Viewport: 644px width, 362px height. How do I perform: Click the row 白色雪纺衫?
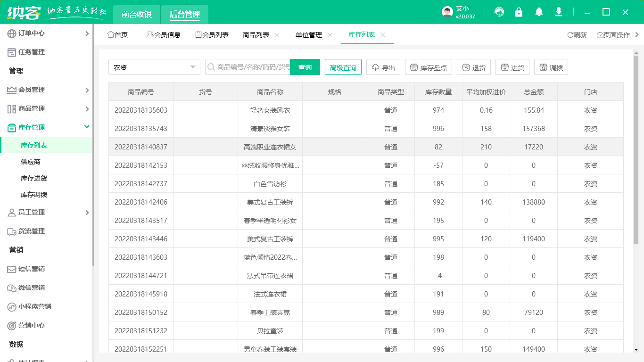coord(366,183)
